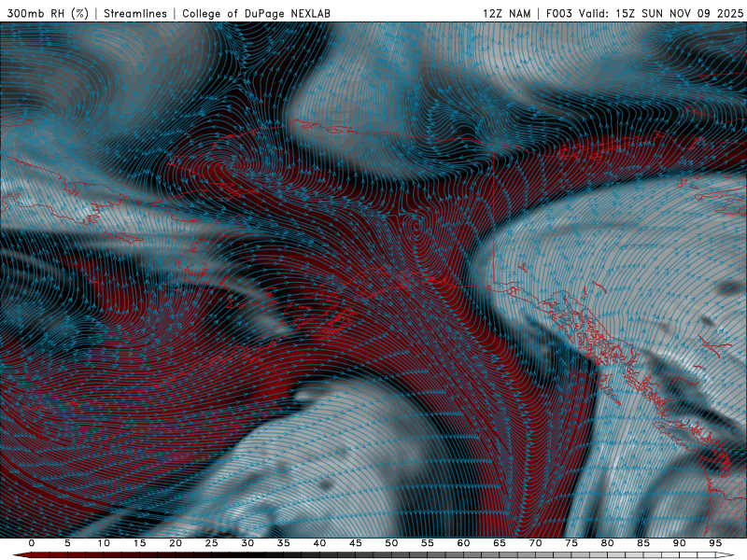Click the colorbar label "20"
This screenshot has width=747, height=560.
tap(176, 543)
